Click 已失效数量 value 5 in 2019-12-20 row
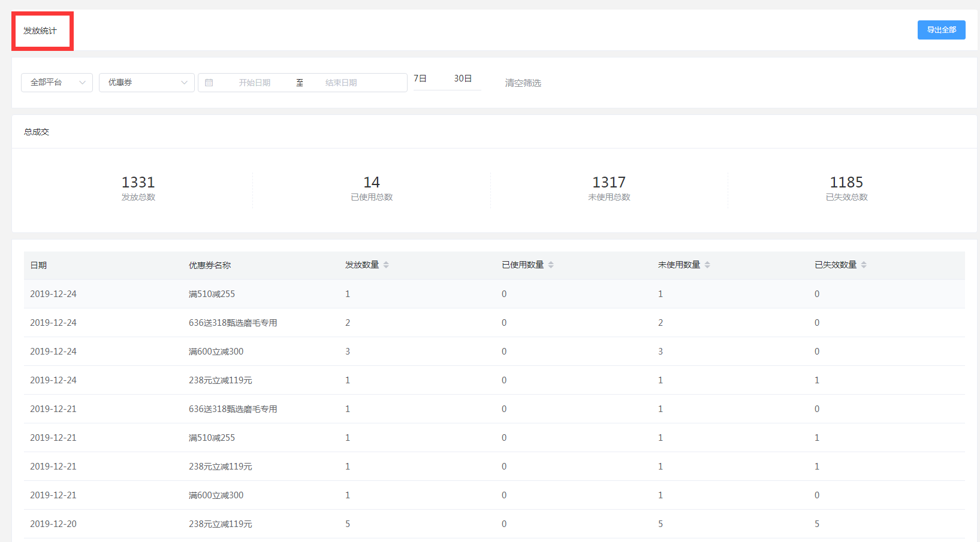980x542 pixels. pyautogui.click(x=817, y=524)
